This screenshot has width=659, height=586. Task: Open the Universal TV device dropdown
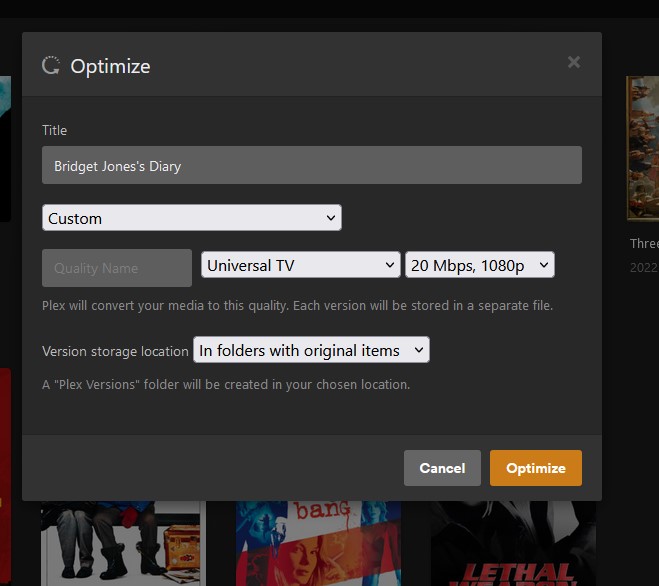point(301,265)
